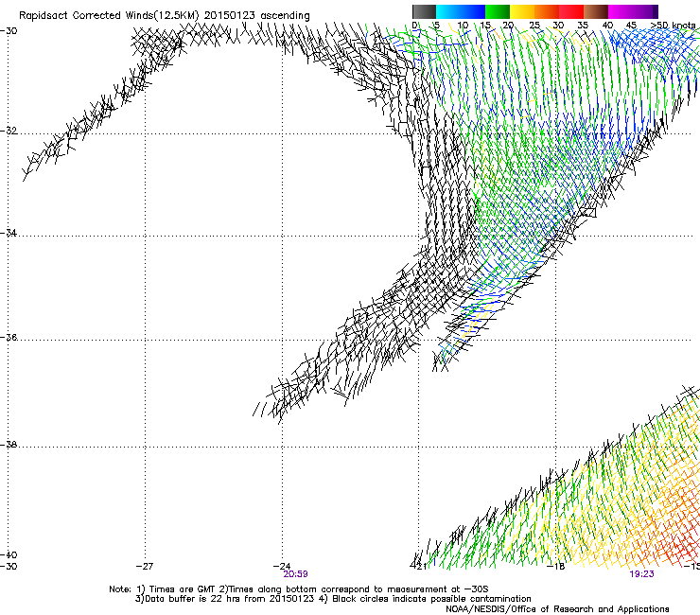This screenshot has height=615, width=700.
Task: Click the '-24' longitude axis label
Action: click(282, 567)
